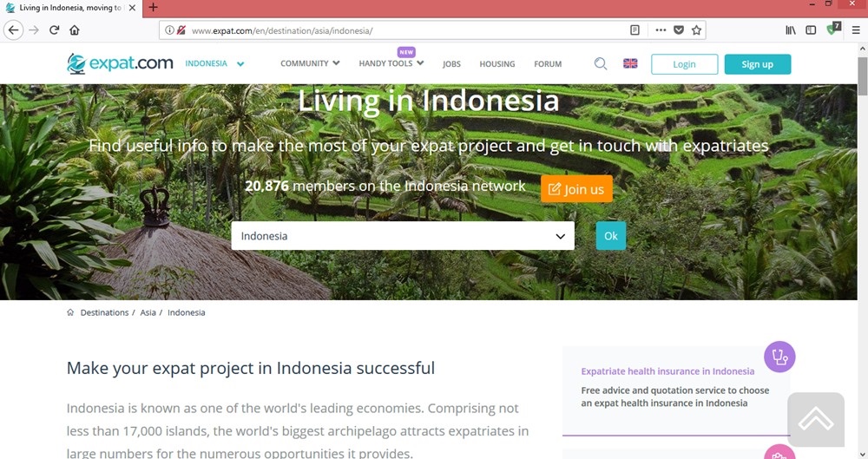Click the UK flag language icon
Screen dimensions: 868x459
pyautogui.click(x=630, y=63)
